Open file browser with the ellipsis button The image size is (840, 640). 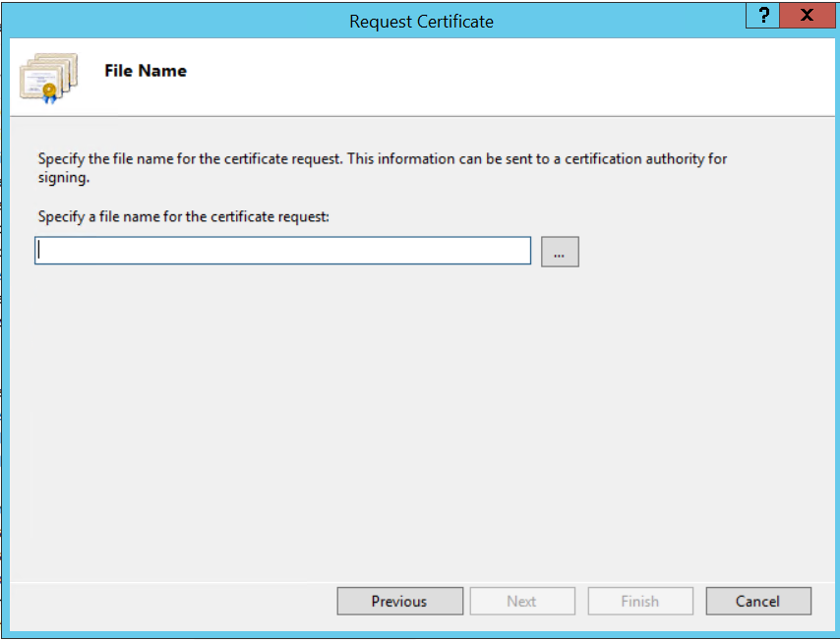pyautogui.click(x=560, y=252)
